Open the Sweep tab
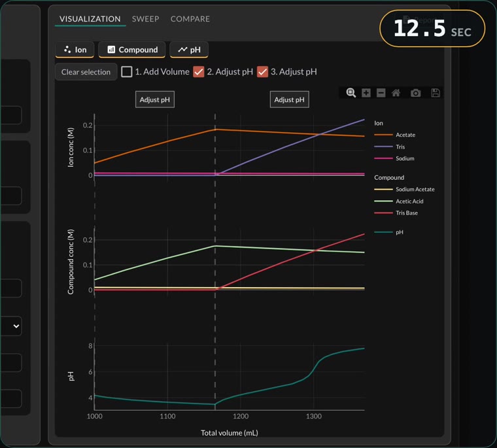Viewport: 497px width, 448px height. 145,19
